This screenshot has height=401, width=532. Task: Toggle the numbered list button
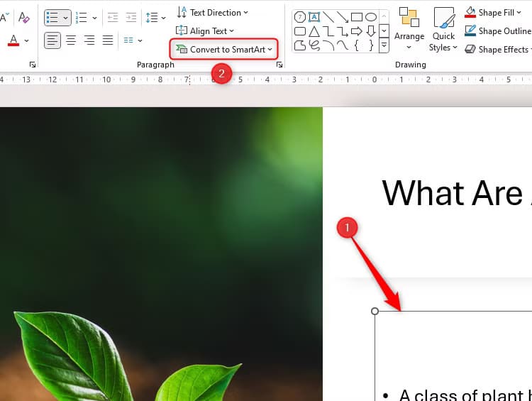pyautogui.click(x=82, y=17)
